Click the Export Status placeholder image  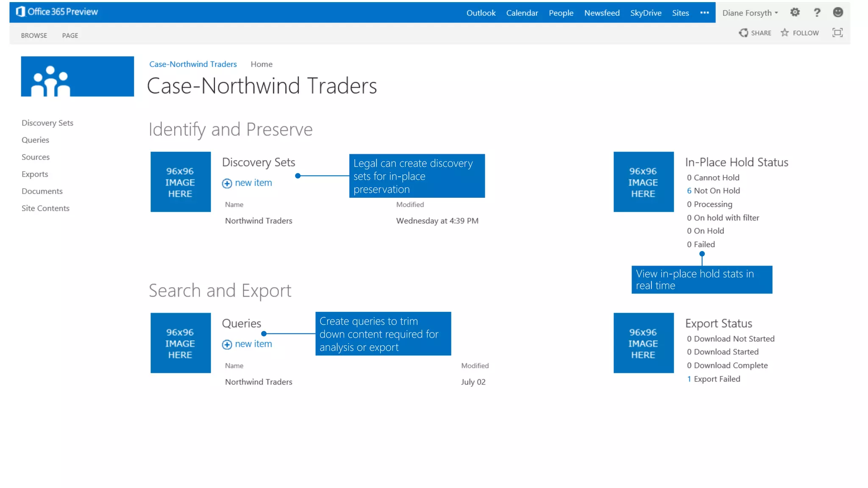click(644, 343)
